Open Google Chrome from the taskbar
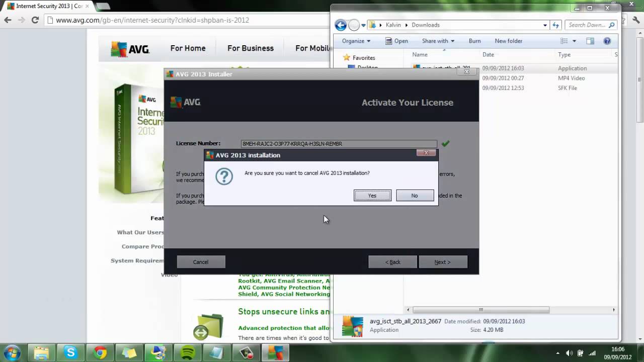 tap(100, 353)
